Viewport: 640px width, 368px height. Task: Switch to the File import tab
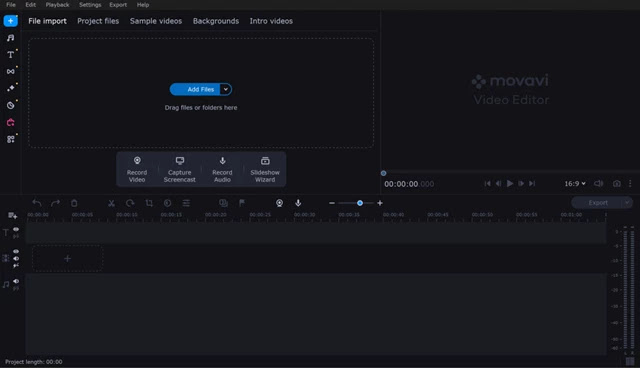[47, 21]
